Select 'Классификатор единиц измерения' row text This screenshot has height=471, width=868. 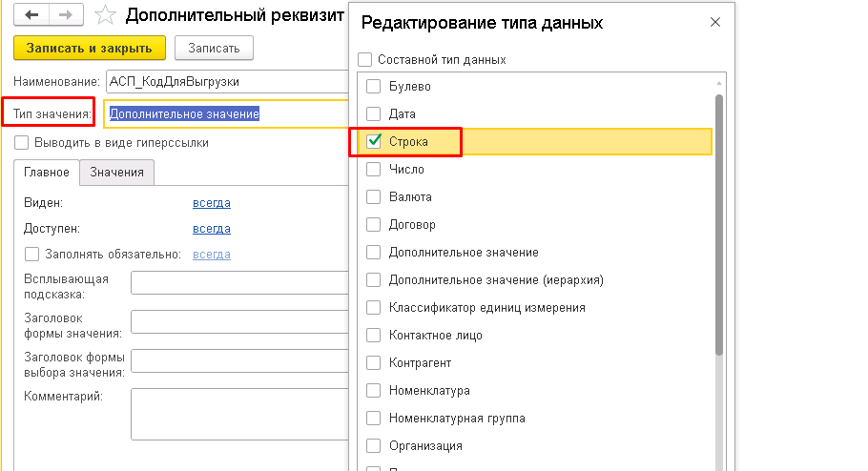point(487,308)
